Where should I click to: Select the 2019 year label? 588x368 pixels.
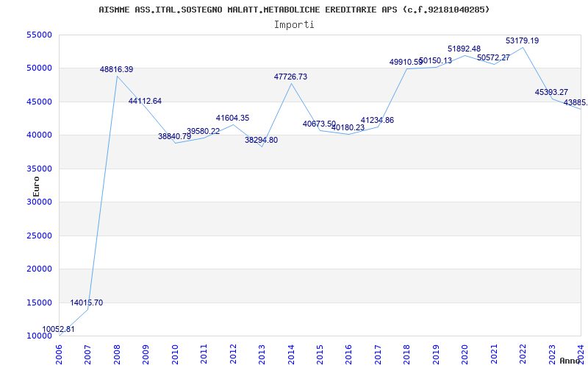tap(436, 355)
